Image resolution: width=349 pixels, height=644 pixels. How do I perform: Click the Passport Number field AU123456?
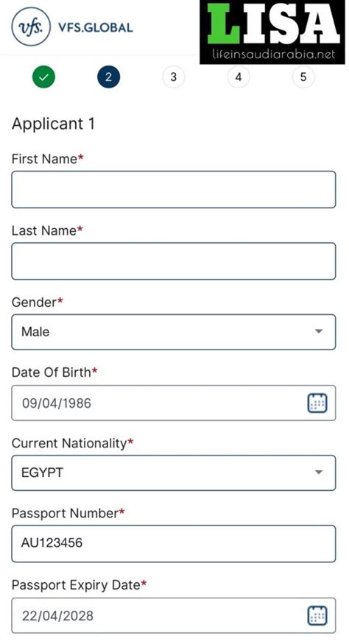(174, 543)
